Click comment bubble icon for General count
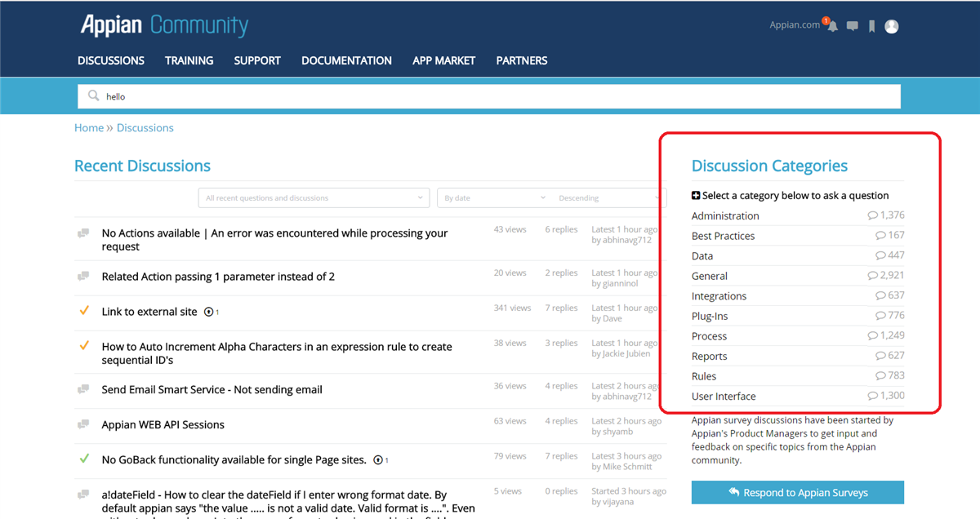 (873, 276)
